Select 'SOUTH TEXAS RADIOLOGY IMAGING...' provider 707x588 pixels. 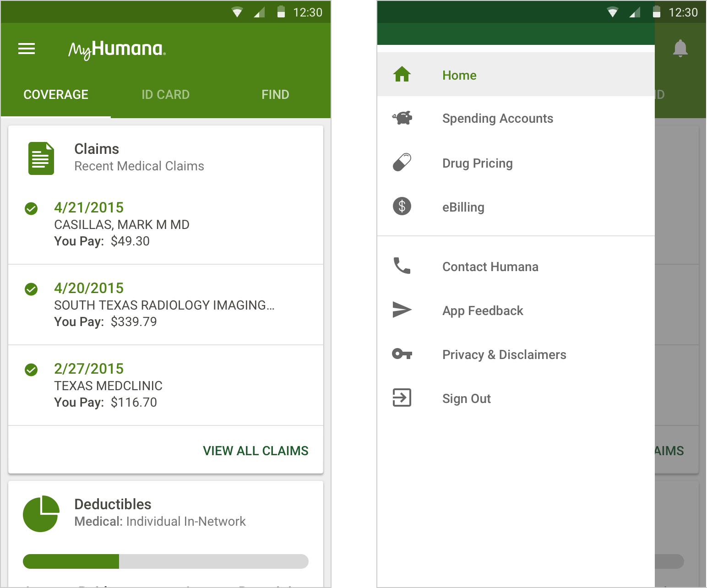tap(164, 305)
